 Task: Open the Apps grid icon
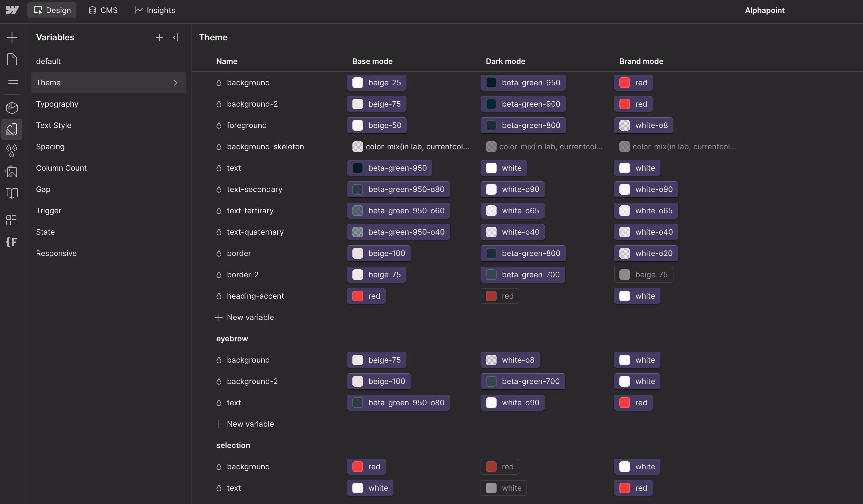pyautogui.click(x=12, y=220)
